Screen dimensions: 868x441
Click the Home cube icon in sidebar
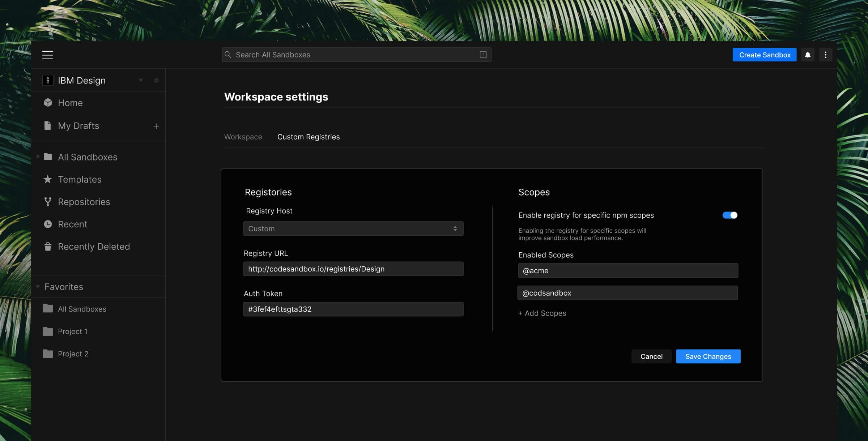pos(48,103)
